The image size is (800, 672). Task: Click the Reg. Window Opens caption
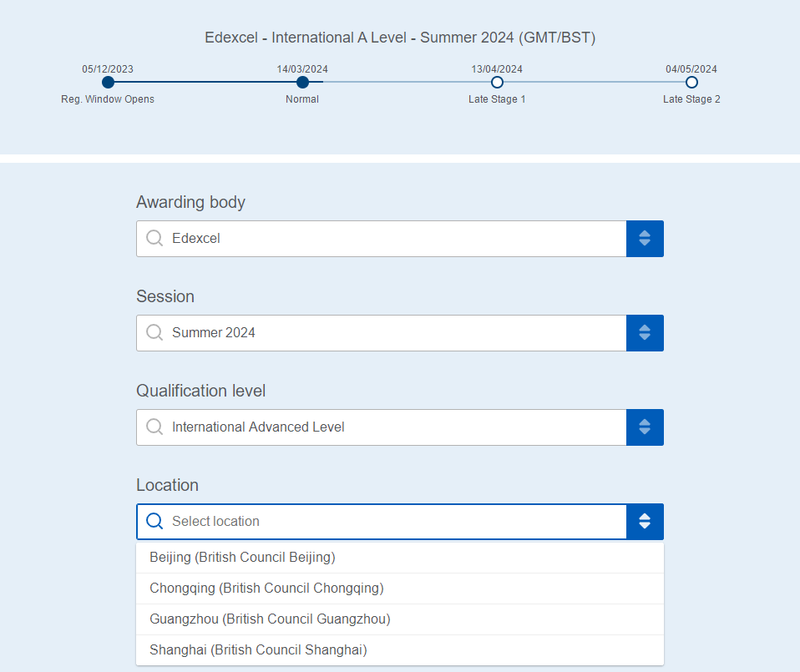click(108, 99)
